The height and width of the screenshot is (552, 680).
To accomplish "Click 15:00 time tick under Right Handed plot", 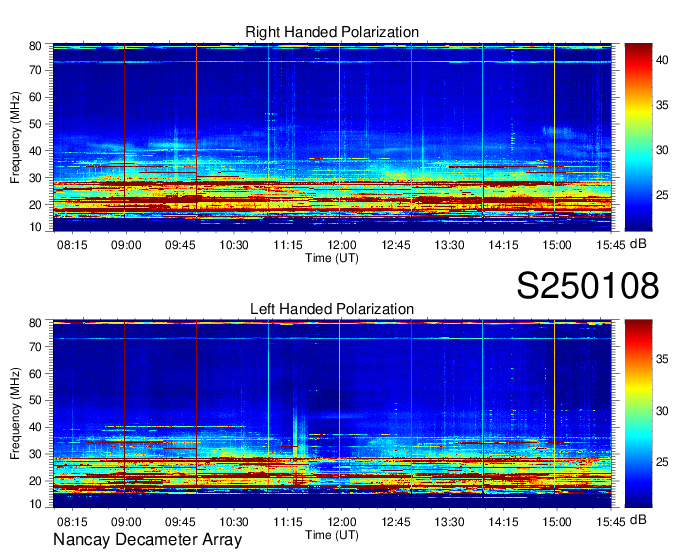I will [557, 245].
